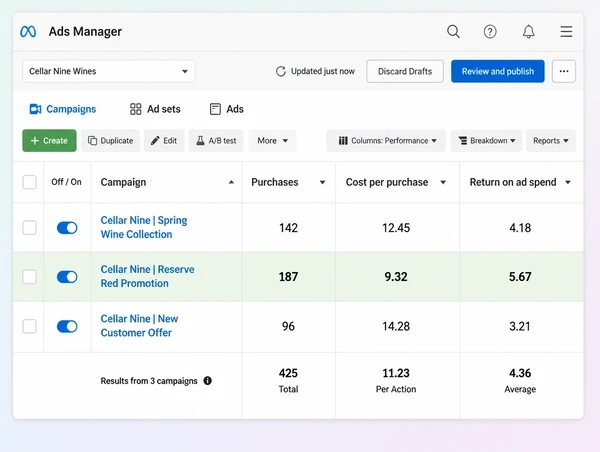
Task: Click the A/B test button
Action: 216,141
